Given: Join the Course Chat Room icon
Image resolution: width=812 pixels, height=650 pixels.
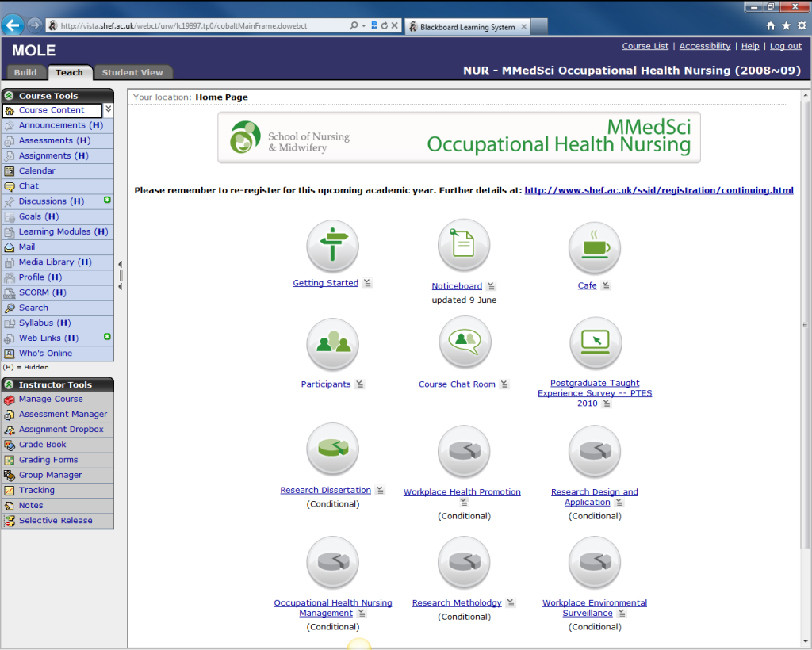Looking at the screenshot, I should (x=464, y=342).
